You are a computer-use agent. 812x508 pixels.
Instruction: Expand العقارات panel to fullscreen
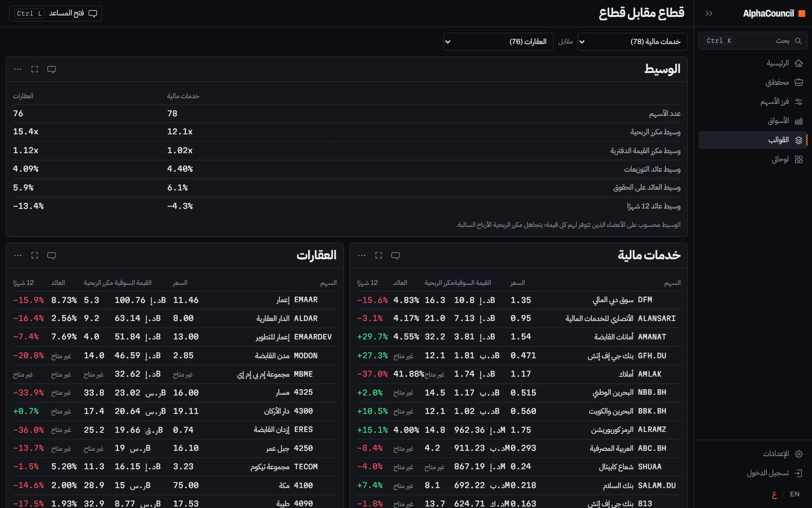35,256
